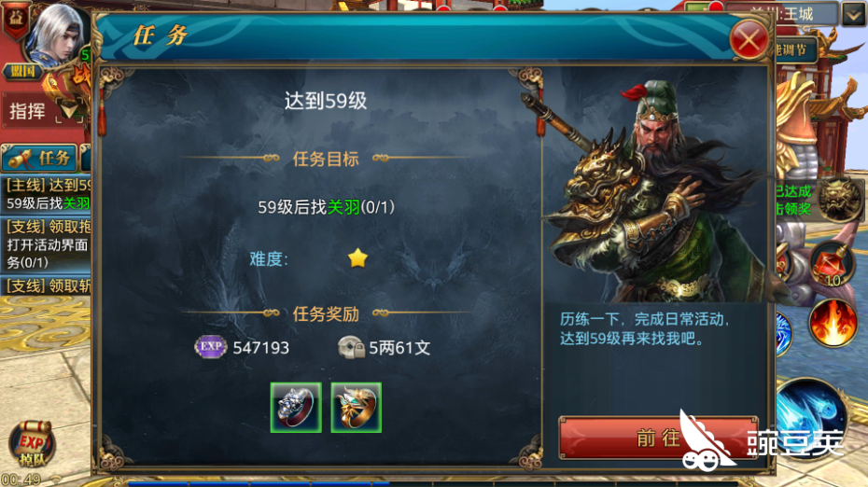This screenshot has width=868, height=487.
Task: Click the difficulty star rating
Action: [357, 257]
